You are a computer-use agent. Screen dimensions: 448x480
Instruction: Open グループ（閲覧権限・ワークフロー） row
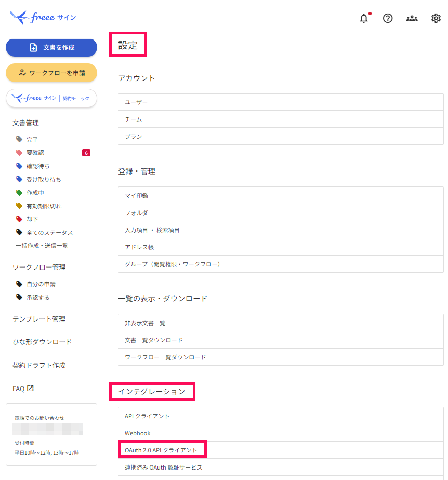(281, 264)
